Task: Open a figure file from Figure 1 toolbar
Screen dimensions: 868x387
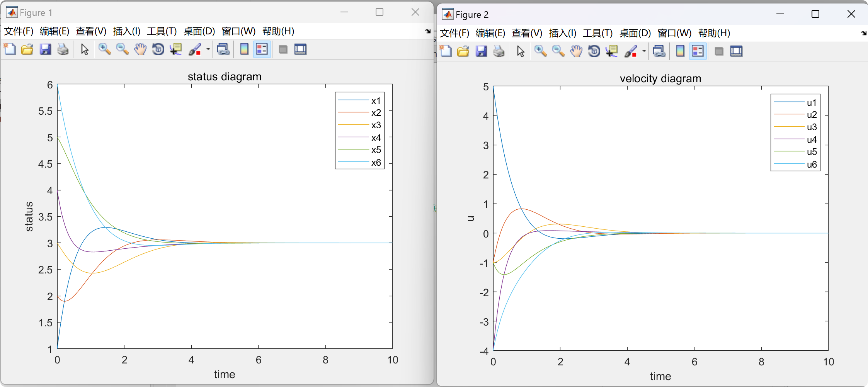Action: [x=27, y=49]
